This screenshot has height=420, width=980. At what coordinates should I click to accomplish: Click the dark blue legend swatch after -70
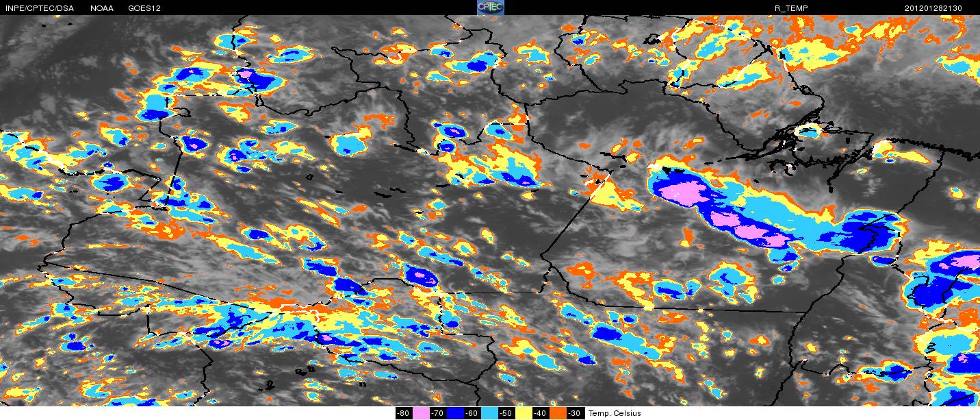(455, 413)
